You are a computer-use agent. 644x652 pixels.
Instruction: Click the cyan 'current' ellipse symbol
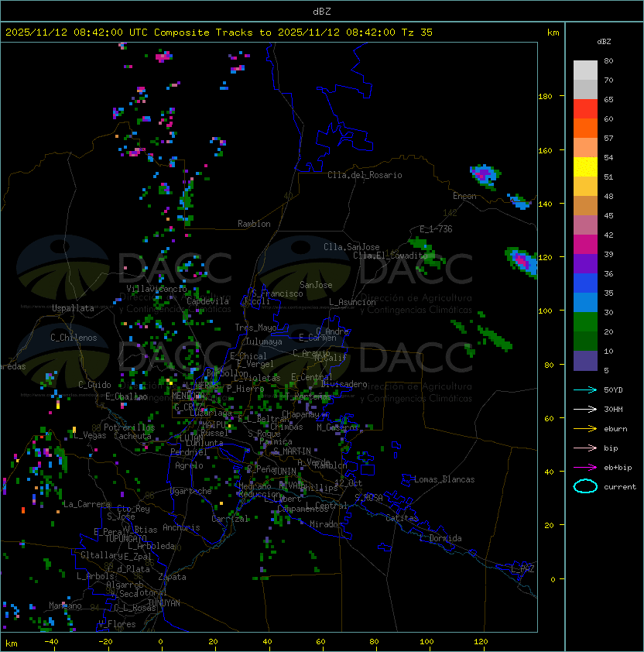click(x=585, y=486)
